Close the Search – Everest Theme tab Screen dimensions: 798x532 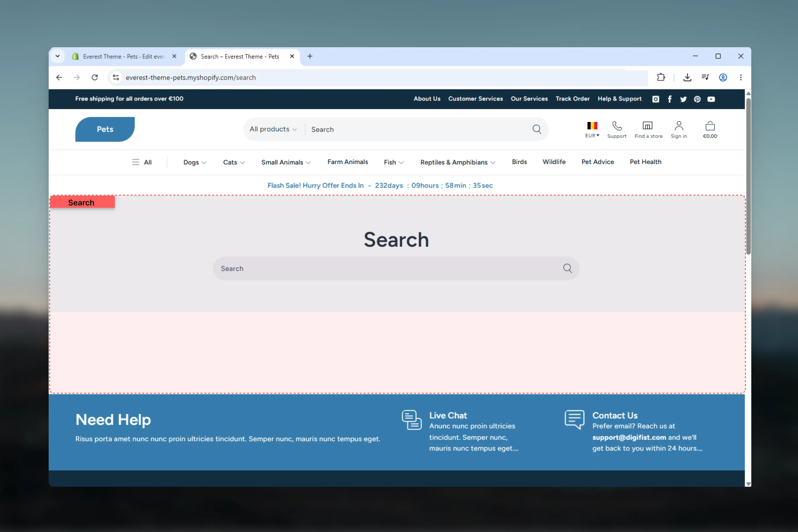coord(292,56)
